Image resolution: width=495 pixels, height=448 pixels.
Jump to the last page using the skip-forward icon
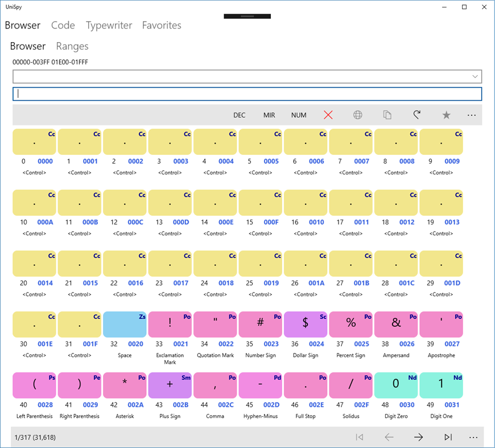pos(448,437)
